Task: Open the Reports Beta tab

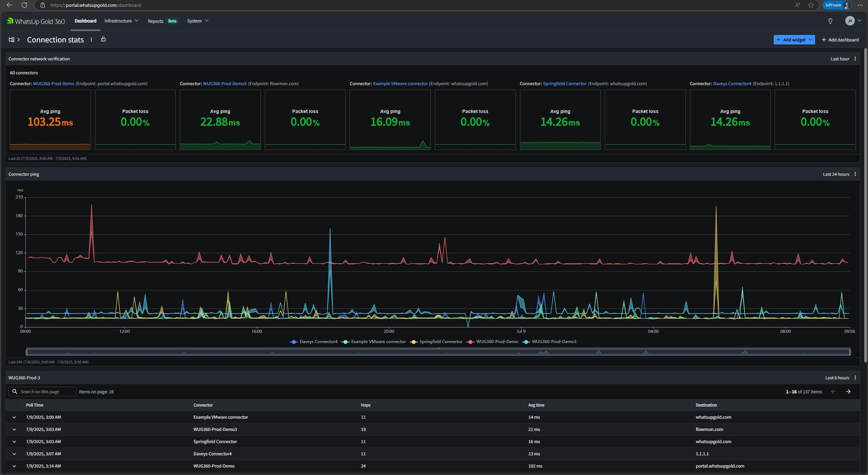Action: click(x=162, y=21)
